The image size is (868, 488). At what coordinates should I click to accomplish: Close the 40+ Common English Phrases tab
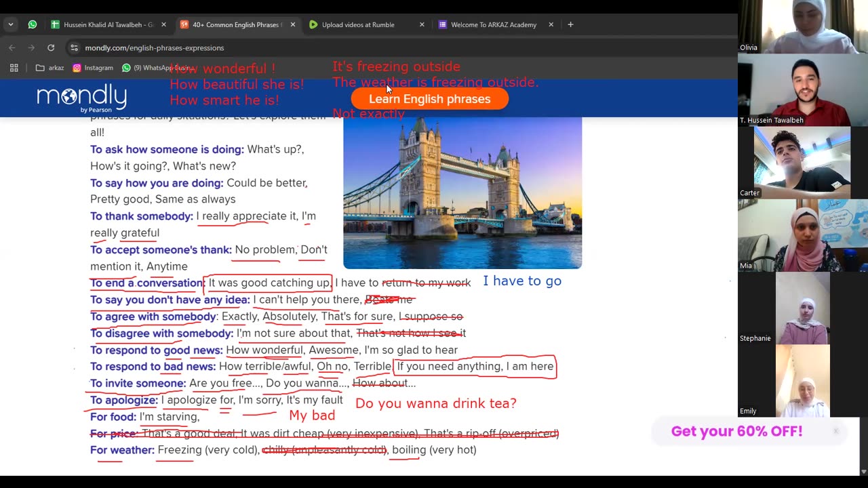pos(293,24)
